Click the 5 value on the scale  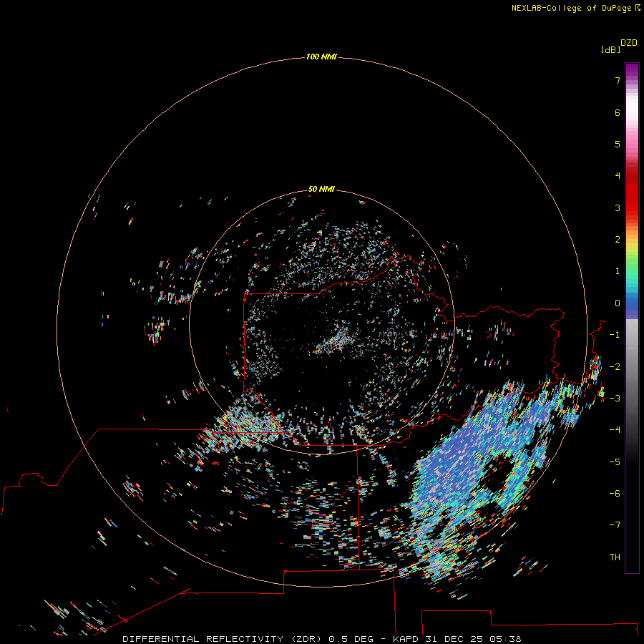tap(618, 144)
